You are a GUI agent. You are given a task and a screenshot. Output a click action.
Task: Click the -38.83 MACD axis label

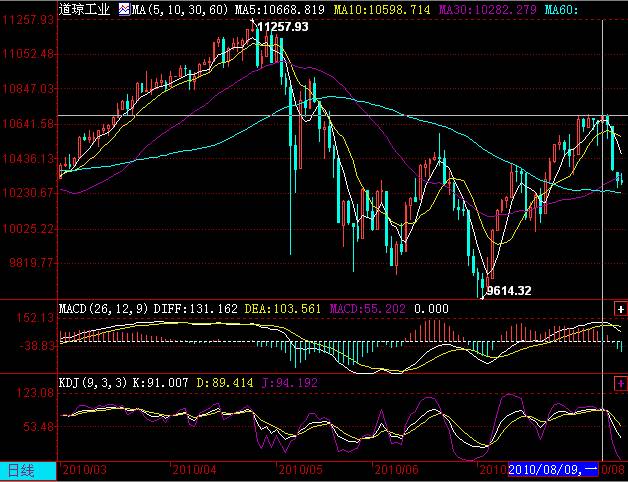(x=36, y=345)
